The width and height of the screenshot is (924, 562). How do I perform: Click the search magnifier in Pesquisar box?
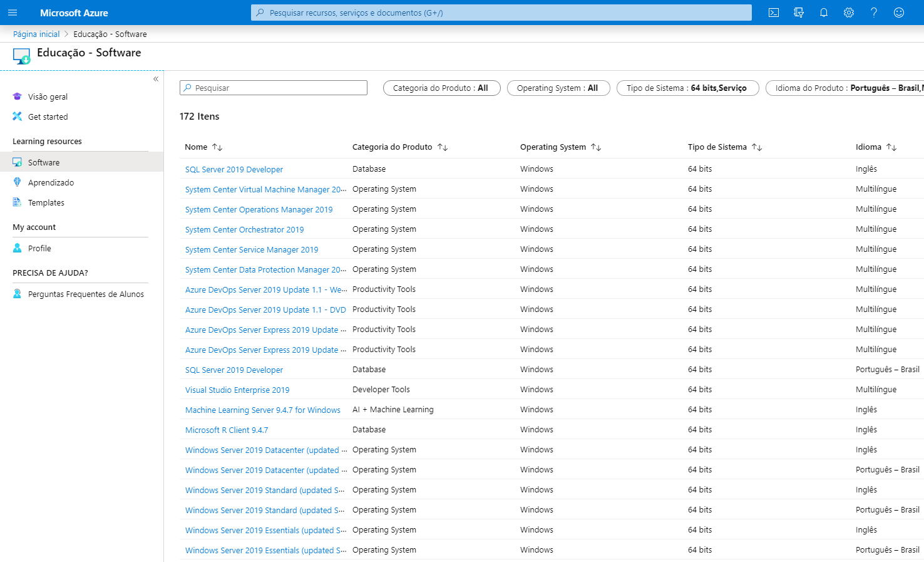tap(187, 88)
